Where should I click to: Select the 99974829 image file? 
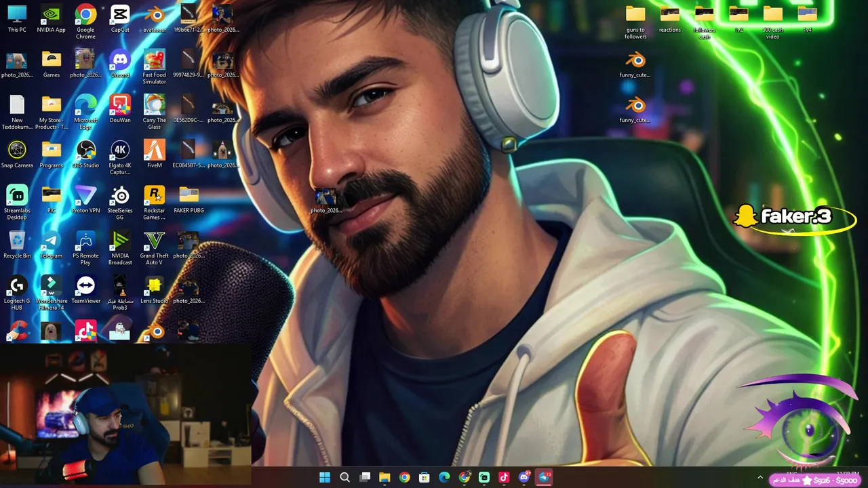(189, 64)
